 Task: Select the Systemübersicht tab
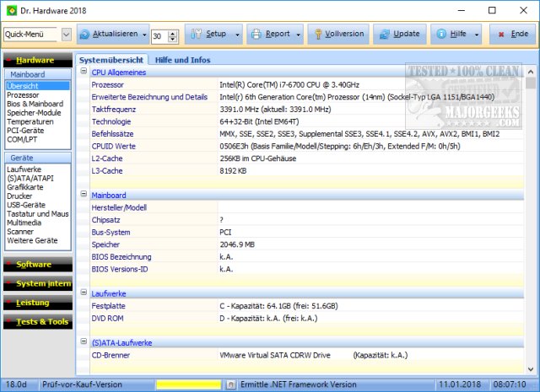[x=111, y=60]
